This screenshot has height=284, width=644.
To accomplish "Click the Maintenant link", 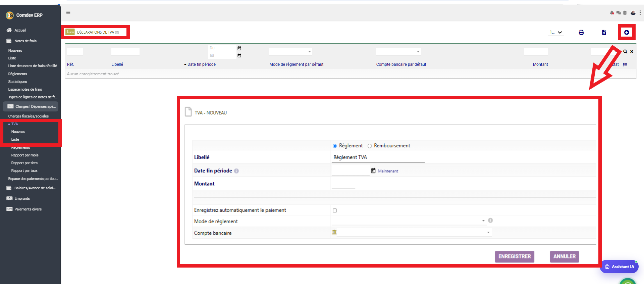I will [388, 171].
